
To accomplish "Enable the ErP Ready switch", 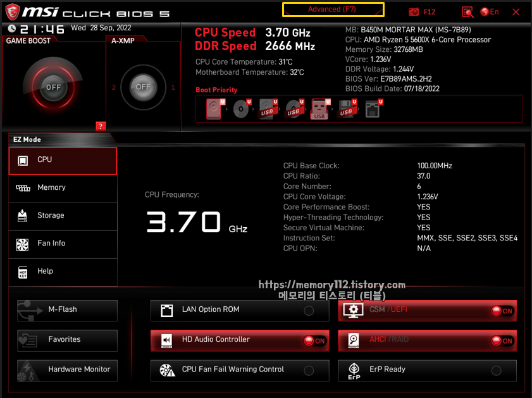I will [497, 371].
